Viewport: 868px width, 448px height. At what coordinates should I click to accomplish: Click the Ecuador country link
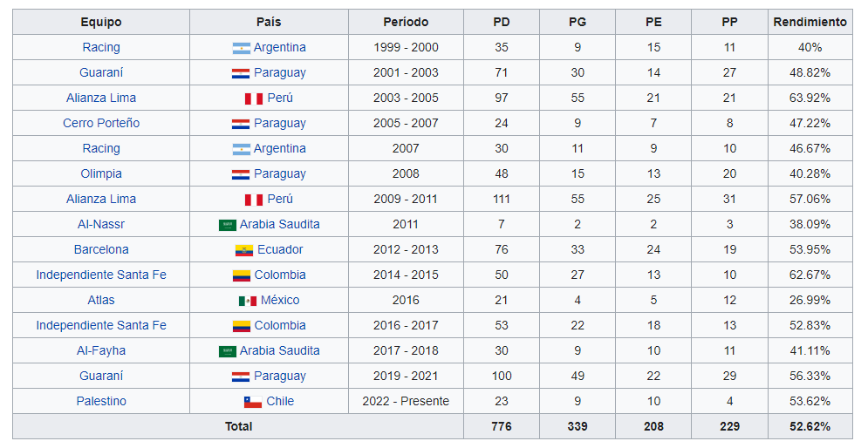pos(280,250)
